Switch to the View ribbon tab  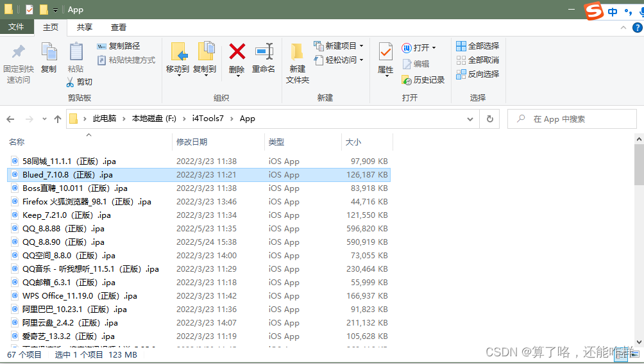119,28
